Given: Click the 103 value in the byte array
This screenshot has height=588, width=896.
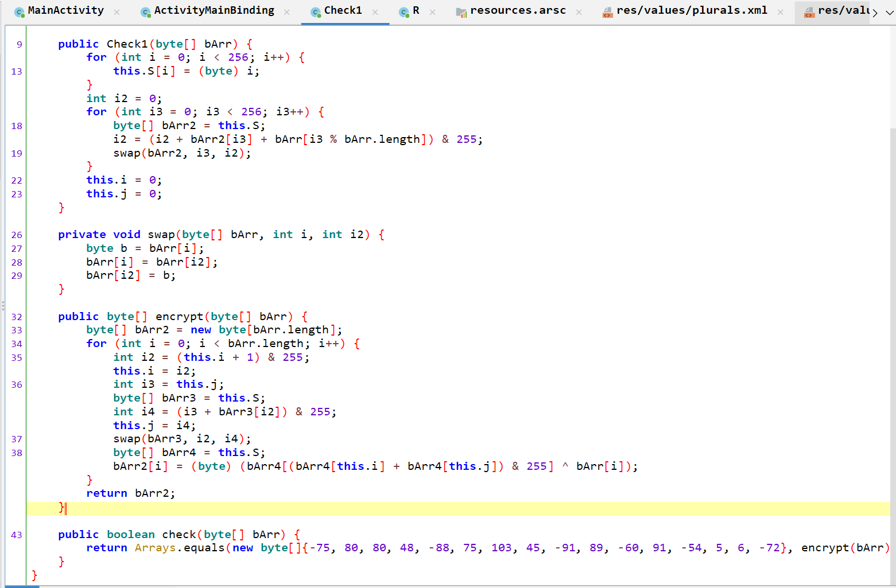Looking at the screenshot, I should (x=501, y=547).
